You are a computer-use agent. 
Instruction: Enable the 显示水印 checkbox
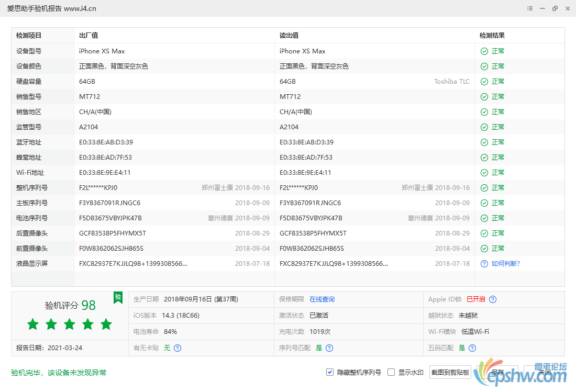pyautogui.click(x=391, y=372)
